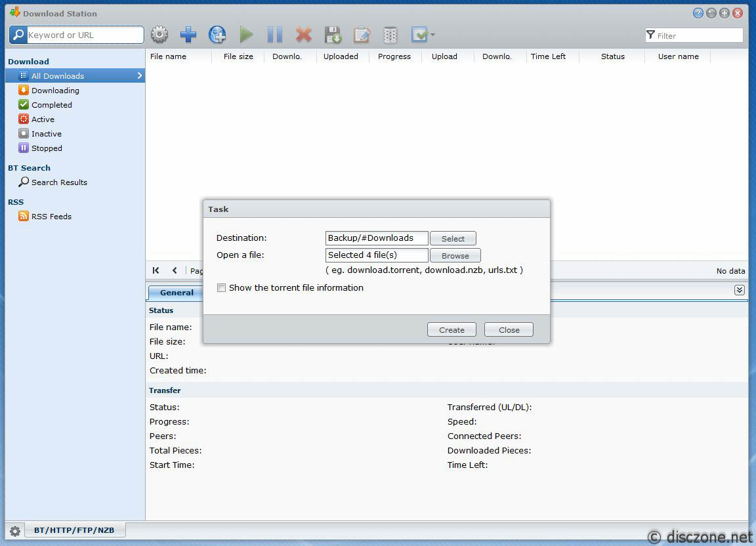Sort by Time Left column
The image size is (756, 546).
click(x=548, y=56)
